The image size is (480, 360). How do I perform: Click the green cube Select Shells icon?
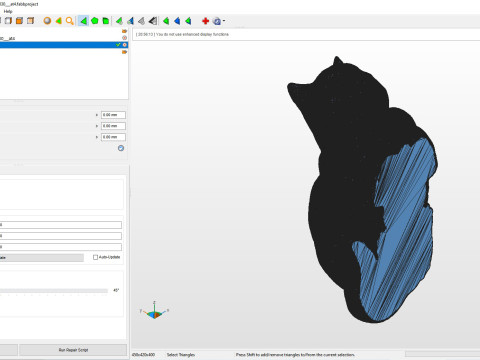(106, 21)
